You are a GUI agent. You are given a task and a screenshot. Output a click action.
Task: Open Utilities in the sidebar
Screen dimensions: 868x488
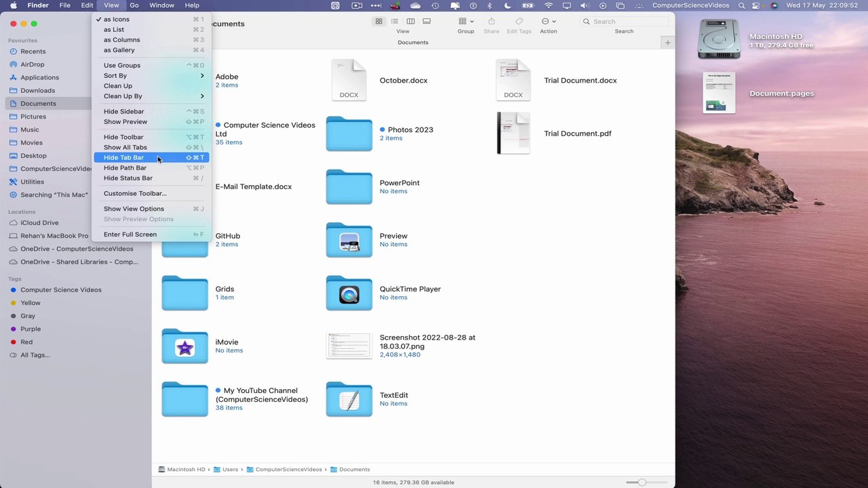click(32, 182)
